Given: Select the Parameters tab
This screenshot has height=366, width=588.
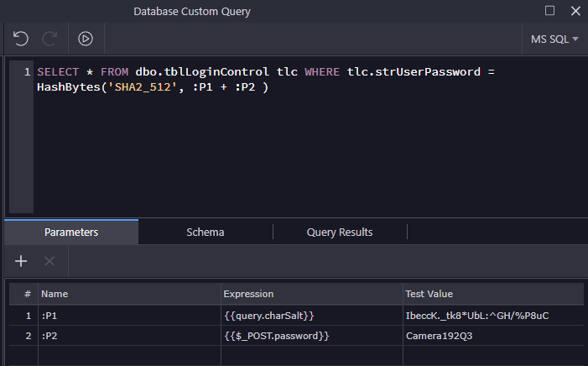Looking at the screenshot, I should [x=71, y=232].
